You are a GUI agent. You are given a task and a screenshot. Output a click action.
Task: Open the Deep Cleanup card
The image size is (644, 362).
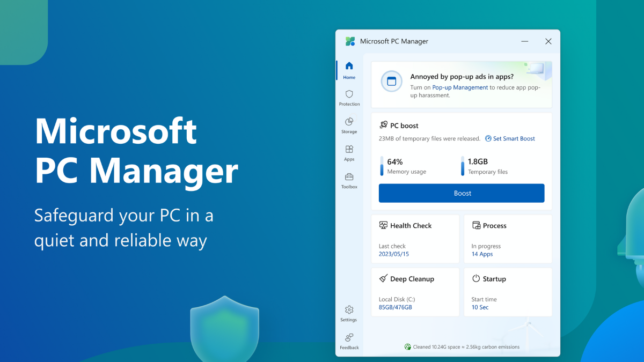(x=415, y=292)
